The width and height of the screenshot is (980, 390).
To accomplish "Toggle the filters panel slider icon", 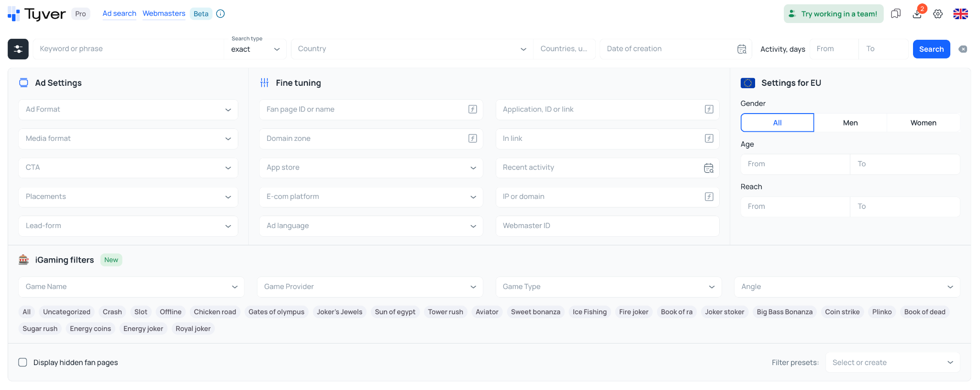I will 18,49.
